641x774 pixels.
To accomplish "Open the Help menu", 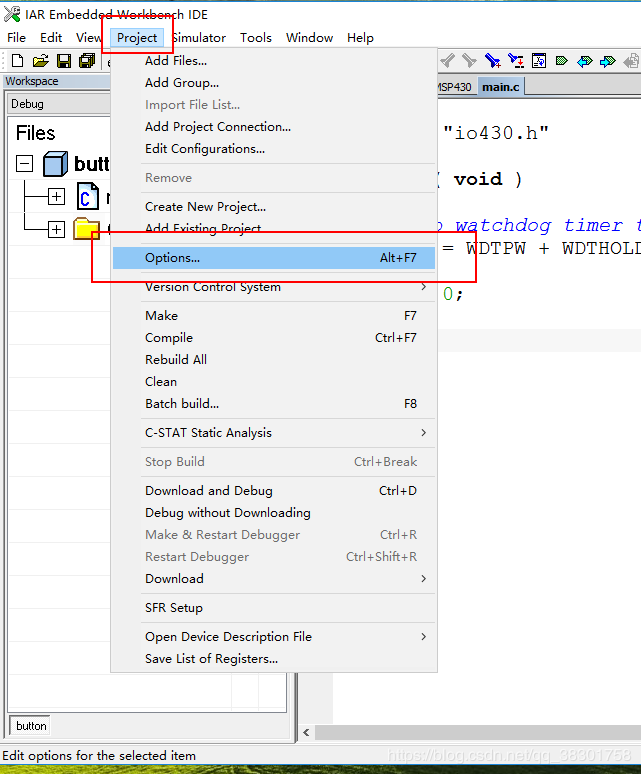I will (360, 38).
